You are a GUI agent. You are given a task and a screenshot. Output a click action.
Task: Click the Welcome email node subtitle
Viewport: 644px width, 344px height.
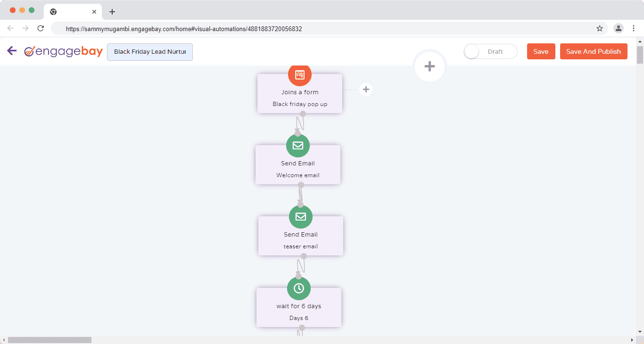pos(298,175)
